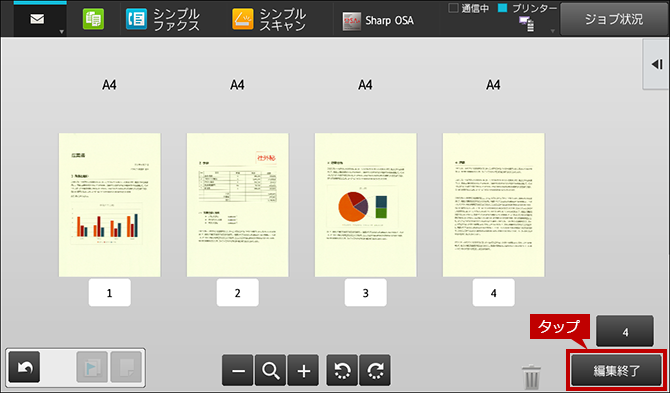
Task: Expand the mode dropdown under the envelope
Action: [x=61, y=32]
